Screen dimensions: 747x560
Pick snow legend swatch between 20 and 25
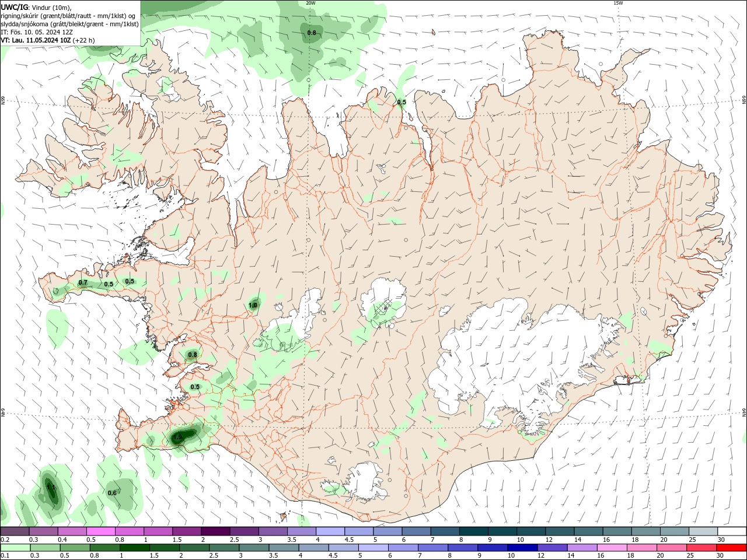[x=675, y=531]
